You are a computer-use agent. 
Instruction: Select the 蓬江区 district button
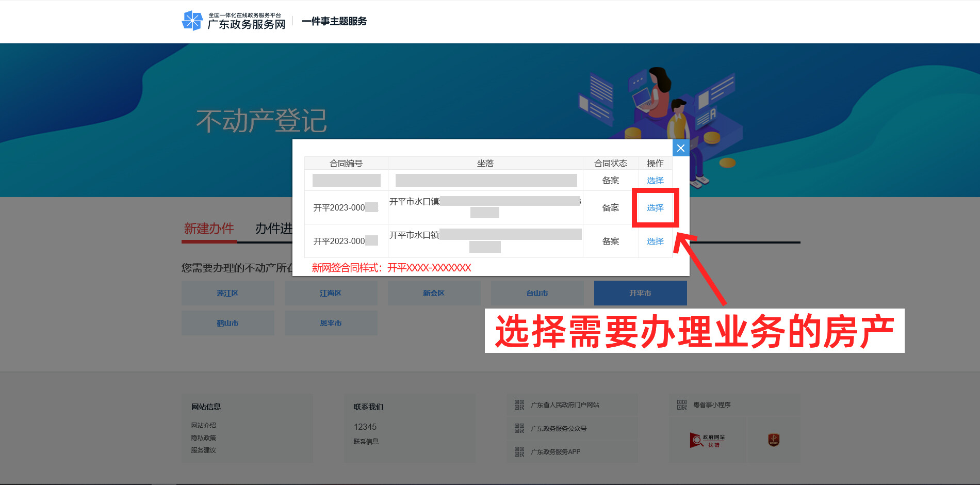(227, 293)
